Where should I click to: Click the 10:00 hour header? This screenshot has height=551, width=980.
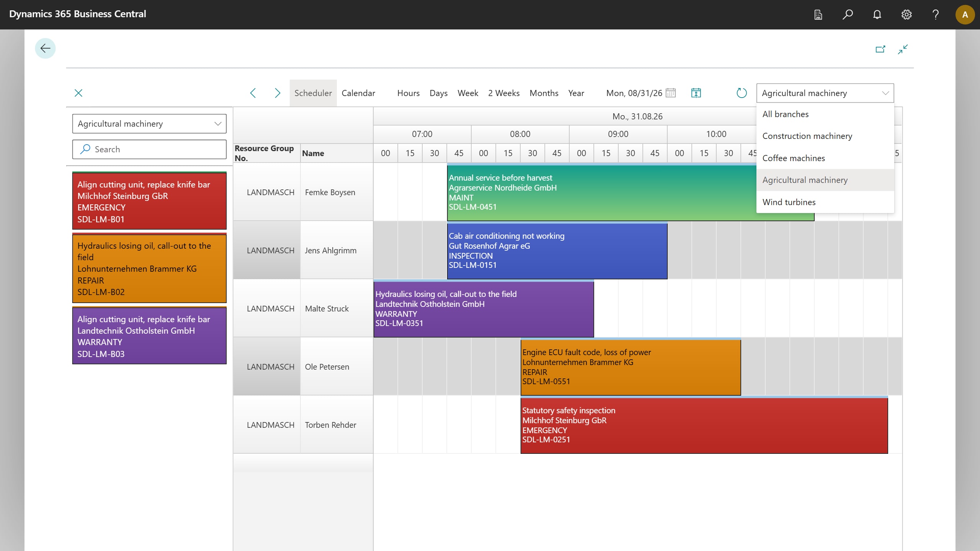(716, 134)
